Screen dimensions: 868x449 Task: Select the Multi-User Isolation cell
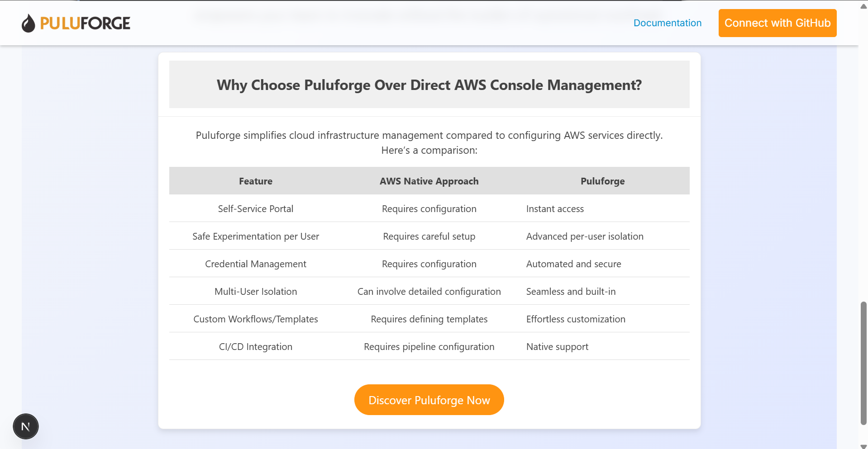(x=256, y=291)
